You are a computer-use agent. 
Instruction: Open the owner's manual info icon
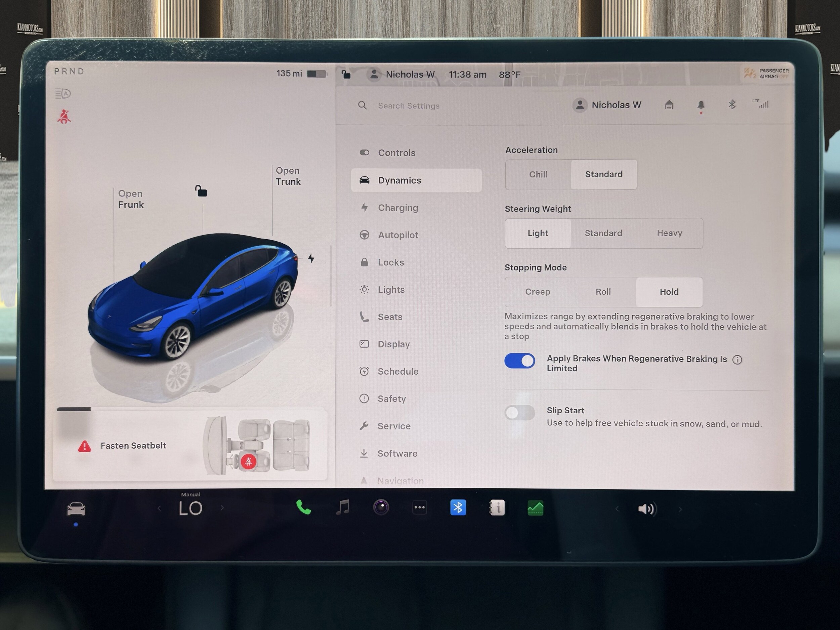[x=497, y=508]
